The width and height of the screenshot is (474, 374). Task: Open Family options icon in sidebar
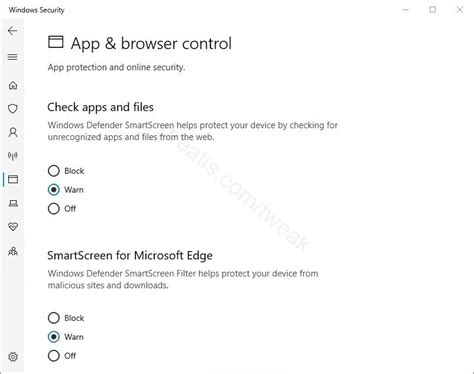coord(13,251)
